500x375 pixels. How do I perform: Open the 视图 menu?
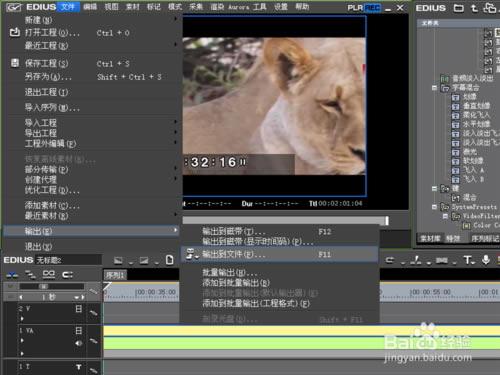111,7
